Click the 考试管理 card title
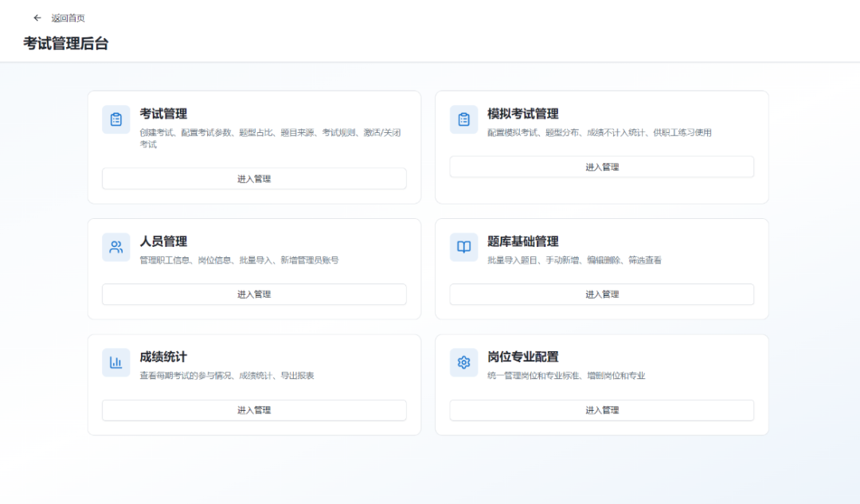Screen dimensions: 860x504 pyautogui.click(x=163, y=114)
